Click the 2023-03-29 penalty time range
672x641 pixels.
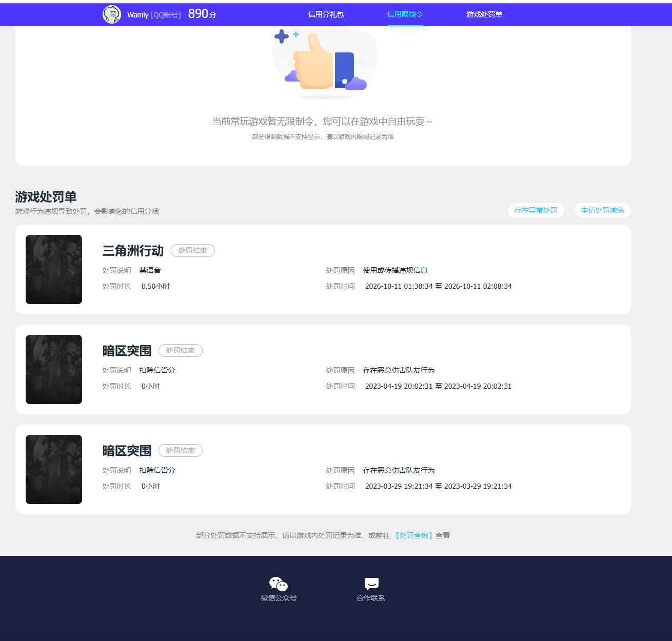[438, 486]
